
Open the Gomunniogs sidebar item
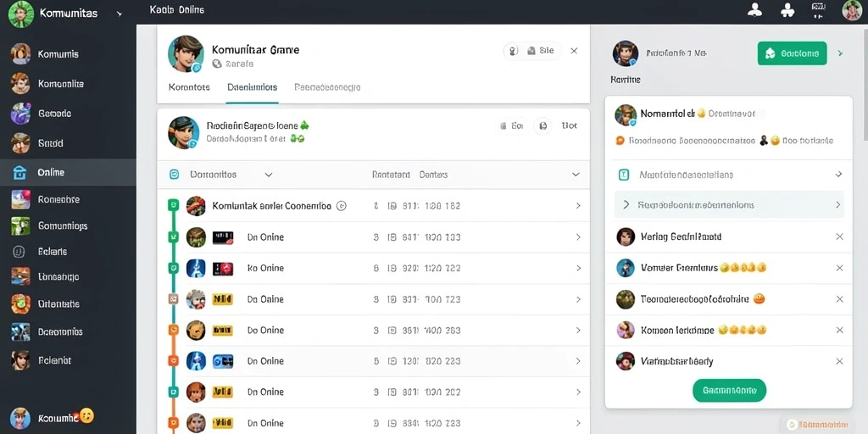(63, 225)
